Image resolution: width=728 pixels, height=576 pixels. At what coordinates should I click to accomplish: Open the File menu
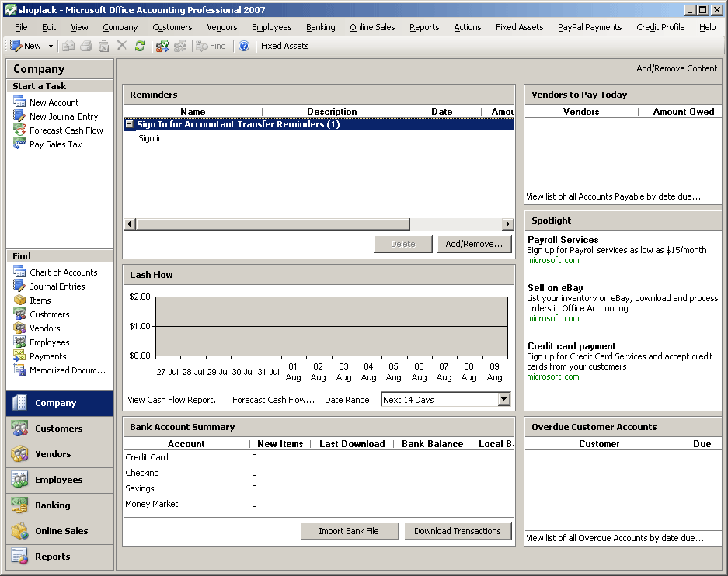tap(21, 27)
